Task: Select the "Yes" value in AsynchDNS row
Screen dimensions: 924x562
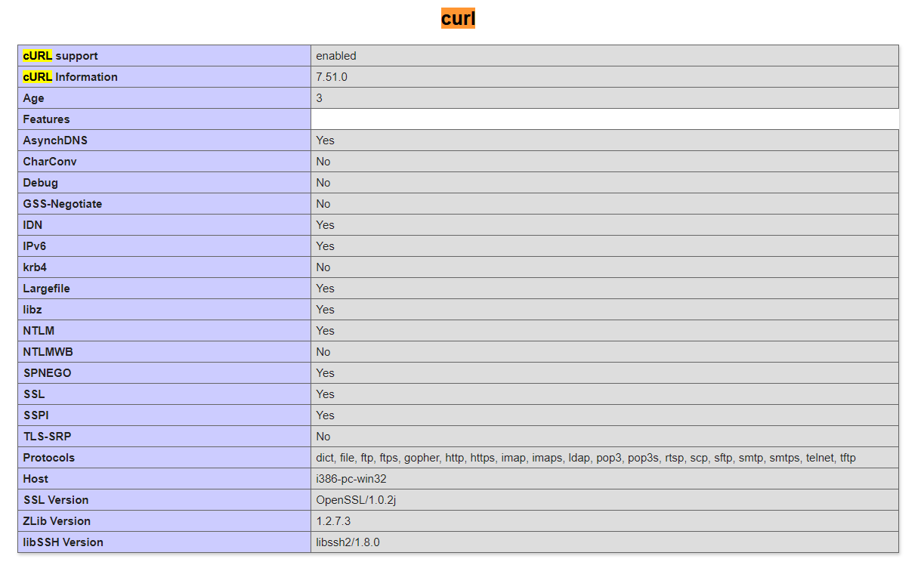Action: [x=325, y=140]
